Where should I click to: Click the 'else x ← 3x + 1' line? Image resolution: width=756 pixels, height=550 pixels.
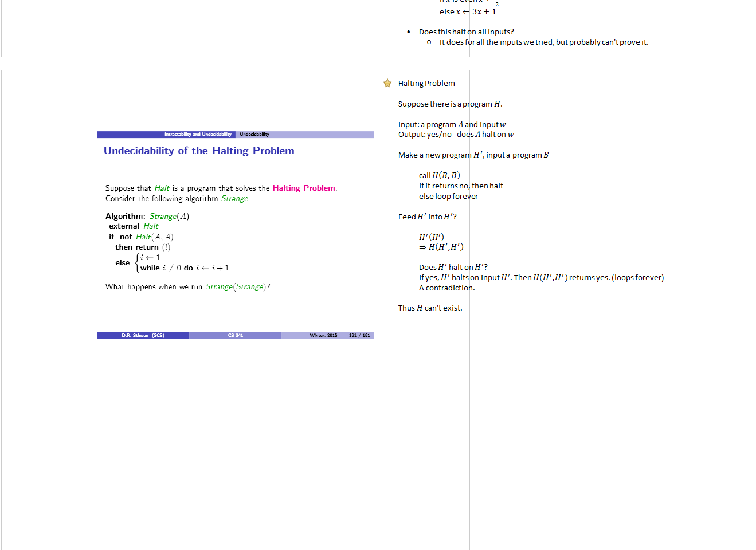468,12
